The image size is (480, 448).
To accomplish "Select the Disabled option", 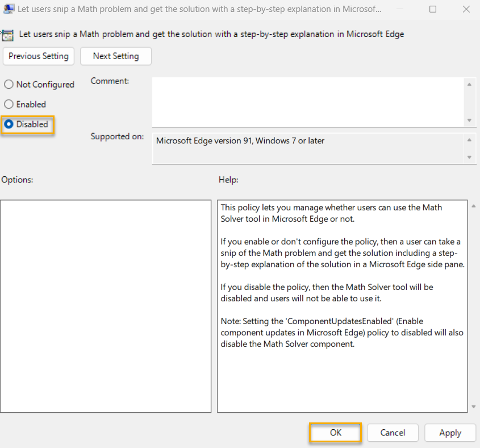I will [x=9, y=124].
